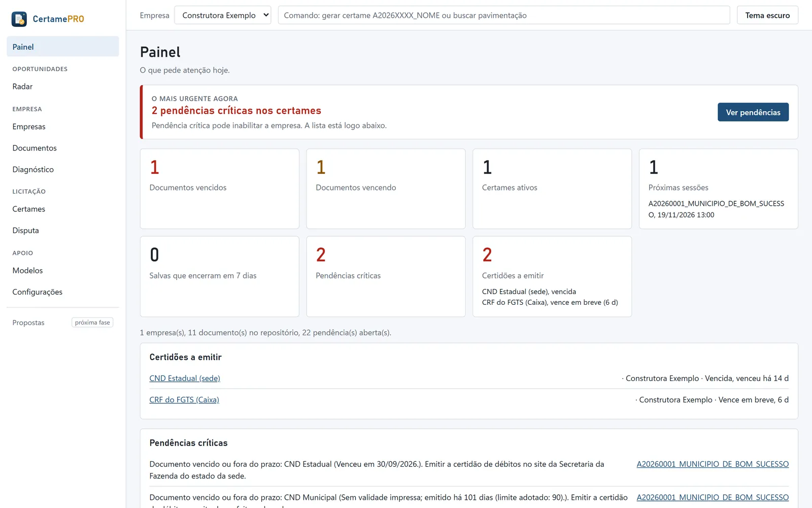
Task: Click 'Vence em breve, 6 d' status text
Action: (754, 400)
